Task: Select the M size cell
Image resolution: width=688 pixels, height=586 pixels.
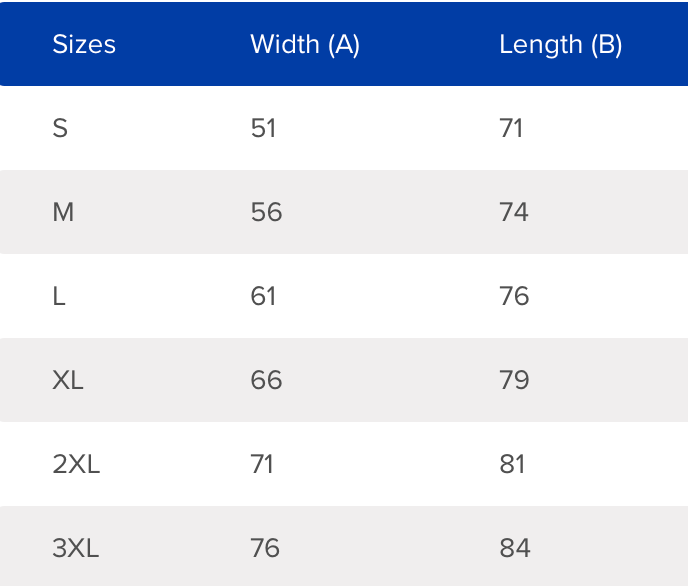Action: [63, 212]
